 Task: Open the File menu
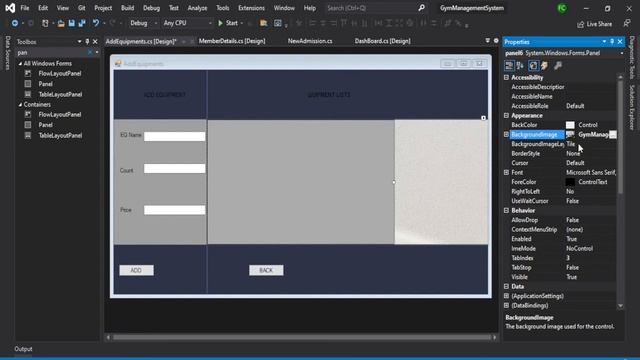25,8
